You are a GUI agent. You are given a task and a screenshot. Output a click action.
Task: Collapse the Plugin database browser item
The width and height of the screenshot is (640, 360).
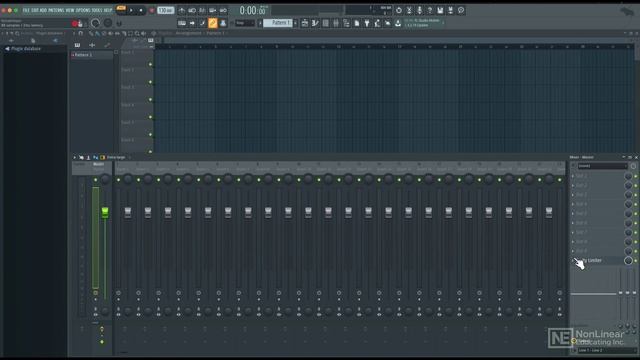24,49
